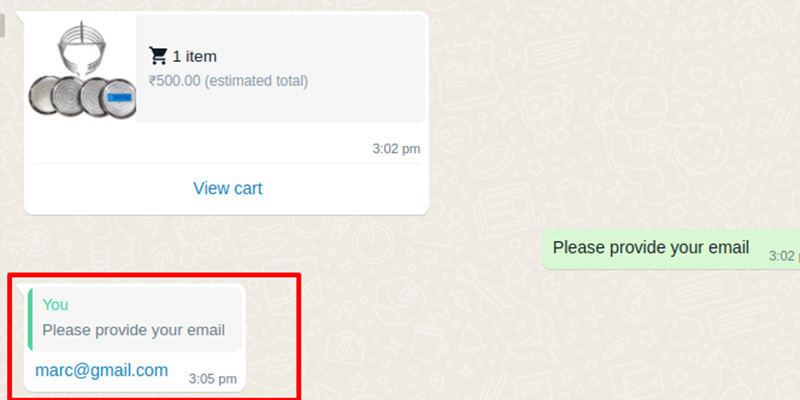Image resolution: width=800 pixels, height=400 pixels.
Task: Click the shopping cart icon beside 1 item
Action: (x=158, y=56)
